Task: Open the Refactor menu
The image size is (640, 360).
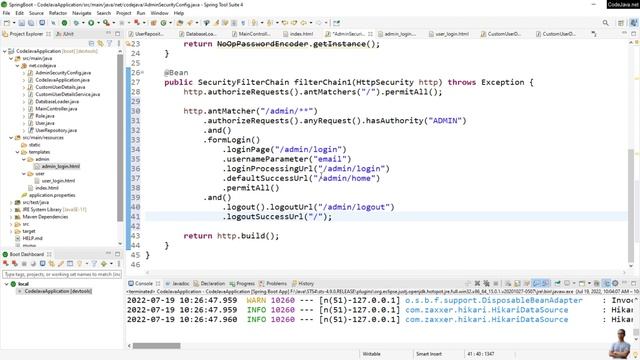Action: click(58, 13)
